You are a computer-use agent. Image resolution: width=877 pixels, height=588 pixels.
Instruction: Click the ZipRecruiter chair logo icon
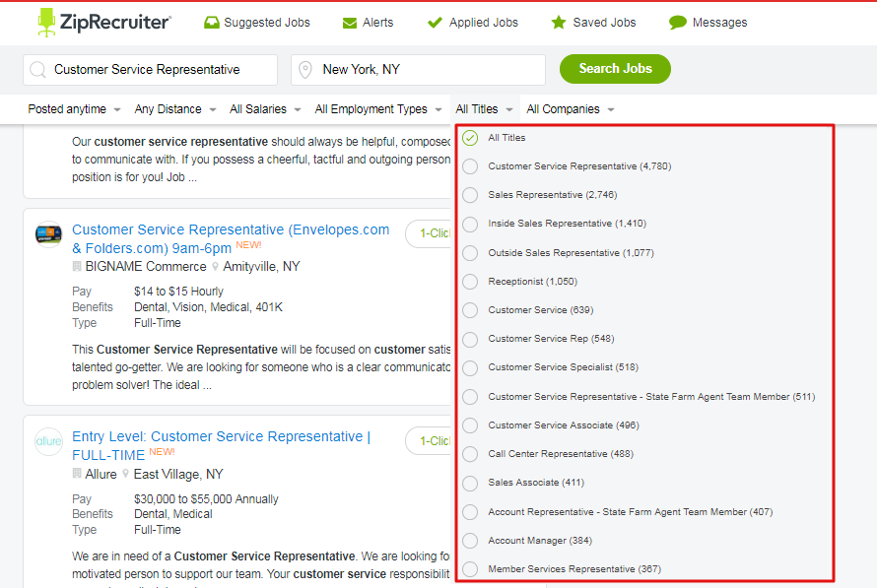44,21
